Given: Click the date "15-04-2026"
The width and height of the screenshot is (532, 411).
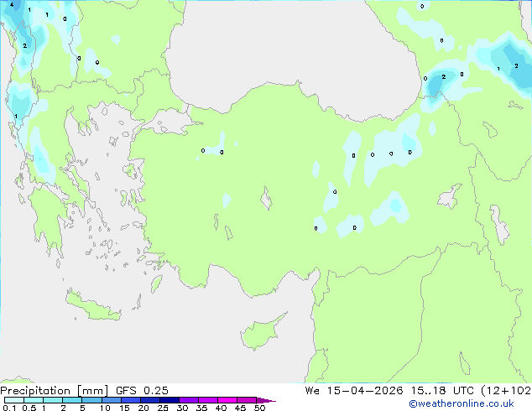Looking at the screenshot, I should (365, 391).
